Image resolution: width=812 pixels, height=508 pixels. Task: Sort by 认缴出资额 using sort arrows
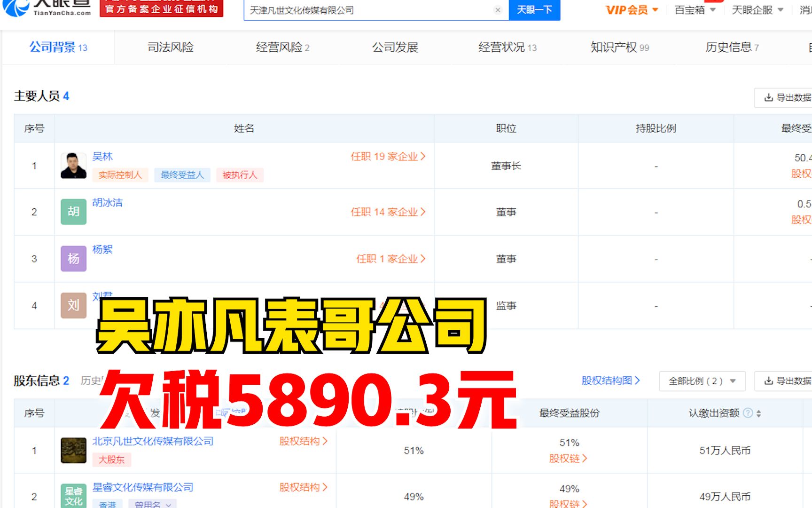[758, 413]
